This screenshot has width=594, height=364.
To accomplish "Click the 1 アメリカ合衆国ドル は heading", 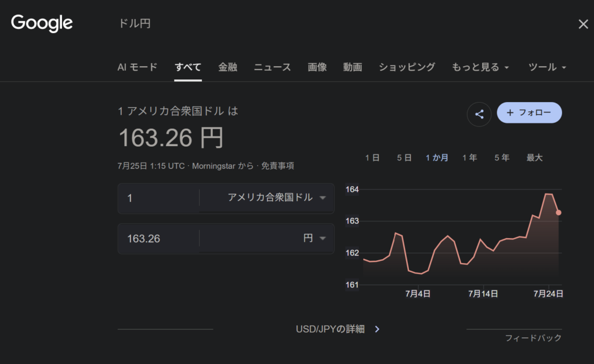I will (178, 111).
